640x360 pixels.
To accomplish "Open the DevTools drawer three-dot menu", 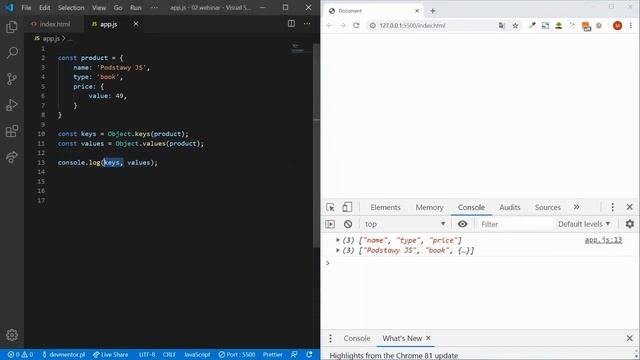I will click(330, 338).
